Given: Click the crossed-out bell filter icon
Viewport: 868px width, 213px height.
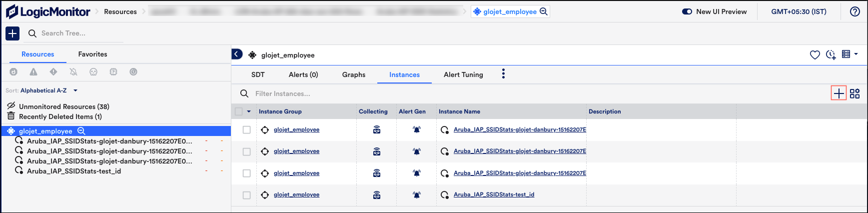Looking at the screenshot, I should point(73,72).
